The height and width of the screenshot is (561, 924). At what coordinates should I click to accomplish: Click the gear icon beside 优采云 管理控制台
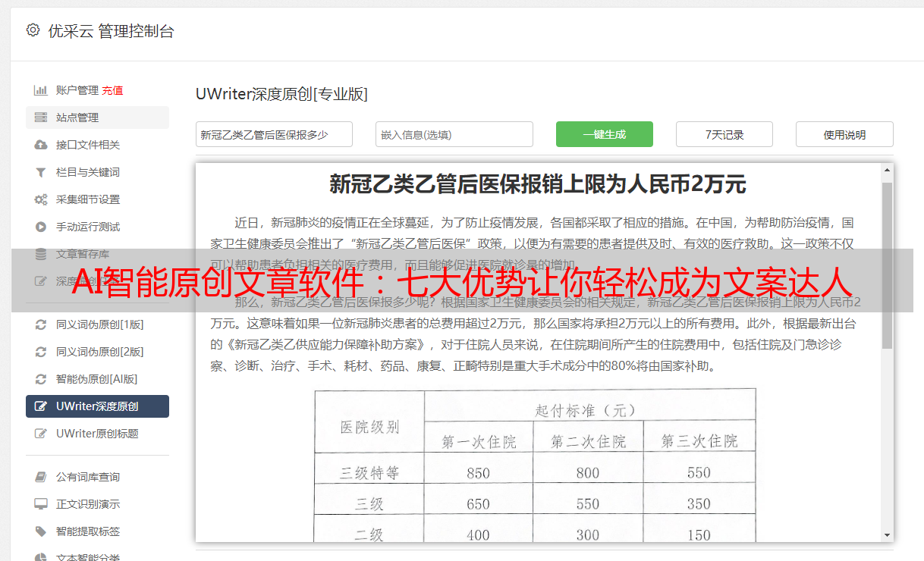(33, 30)
